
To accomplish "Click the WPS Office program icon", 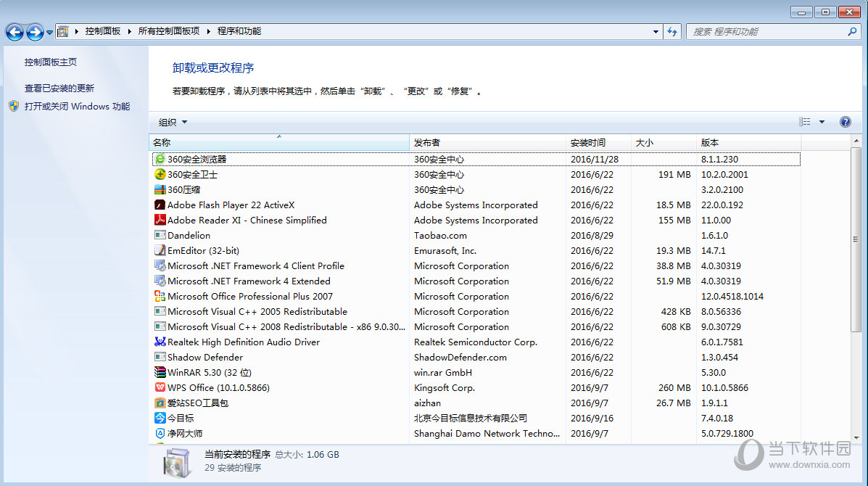I will pos(161,387).
